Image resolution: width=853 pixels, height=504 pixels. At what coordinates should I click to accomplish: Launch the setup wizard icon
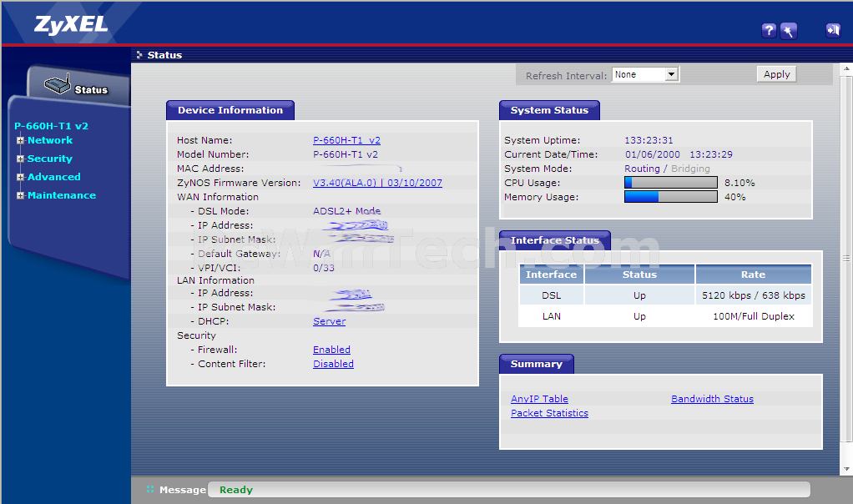pyautogui.click(x=788, y=30)
